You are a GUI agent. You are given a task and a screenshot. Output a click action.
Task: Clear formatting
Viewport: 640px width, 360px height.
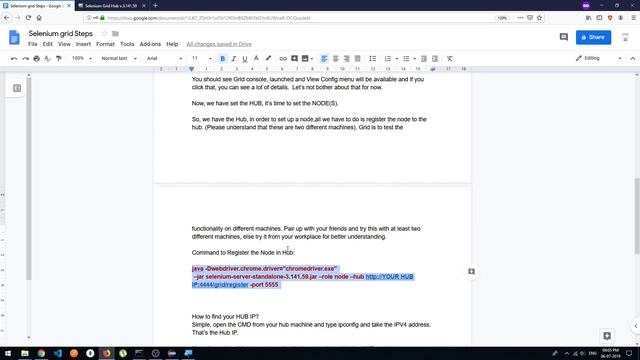pos(449,59)
